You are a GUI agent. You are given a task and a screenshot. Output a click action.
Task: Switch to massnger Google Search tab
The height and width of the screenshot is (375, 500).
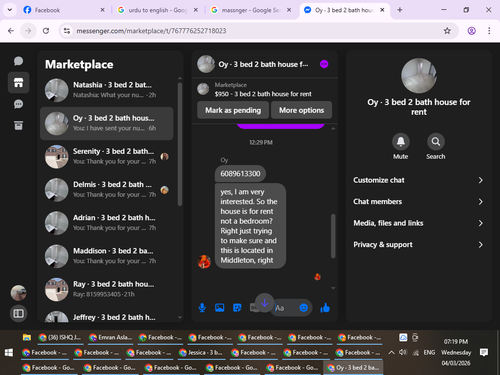pos(251,10)
